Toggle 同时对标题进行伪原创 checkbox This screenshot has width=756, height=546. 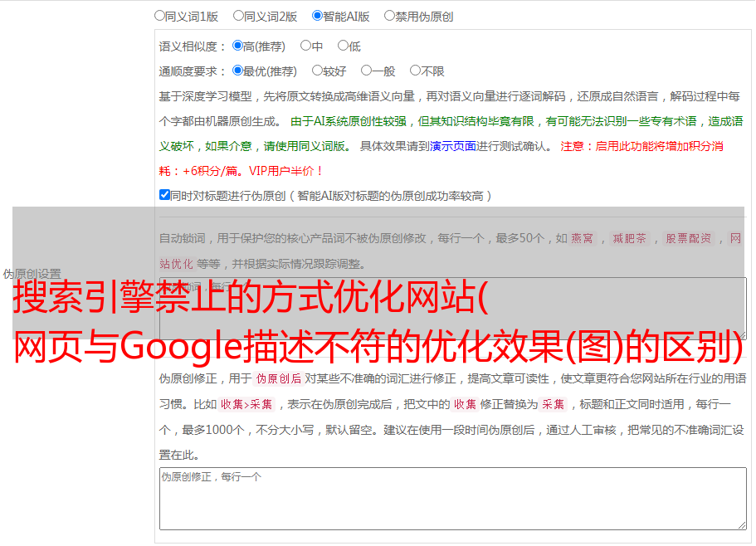[x=164, y=195]
